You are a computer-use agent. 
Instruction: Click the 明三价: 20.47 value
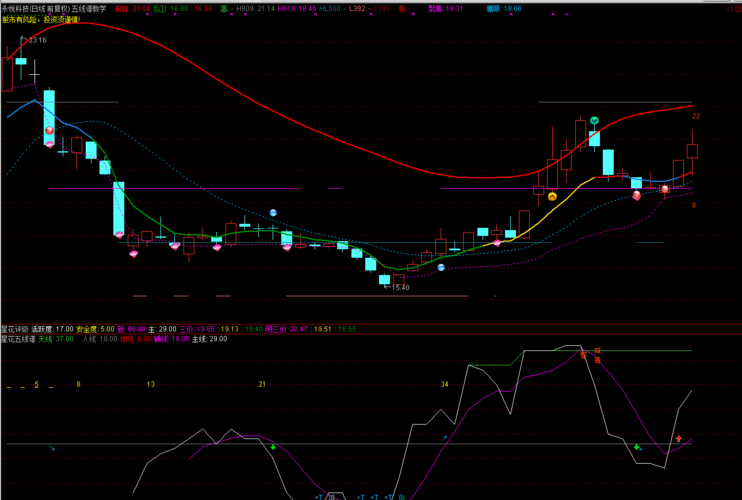pos(287,329)
